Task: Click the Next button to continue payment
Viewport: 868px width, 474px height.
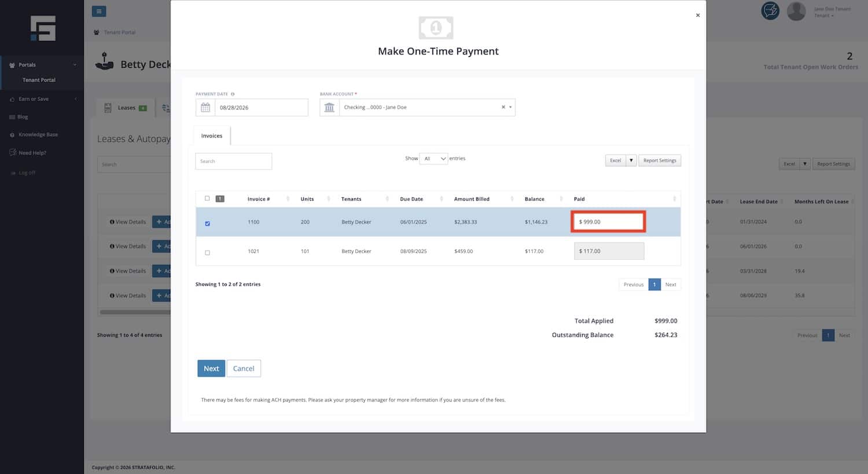Action: point(211,369)
